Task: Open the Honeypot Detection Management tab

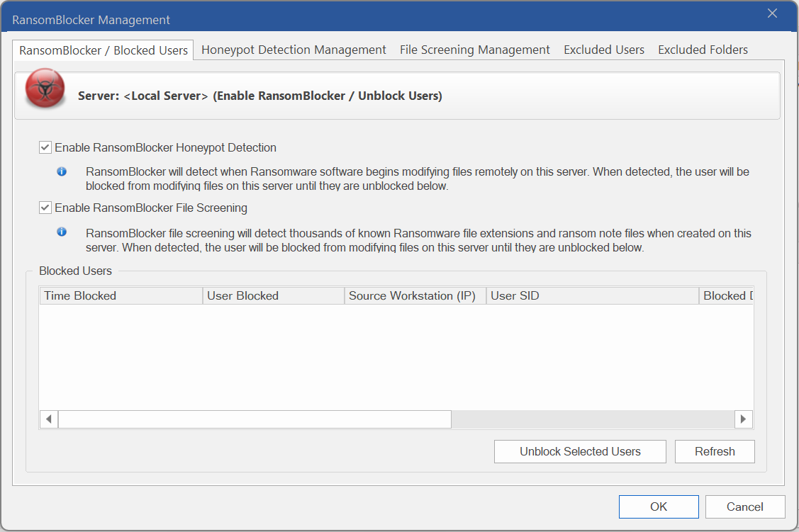Action: (294, 50)
